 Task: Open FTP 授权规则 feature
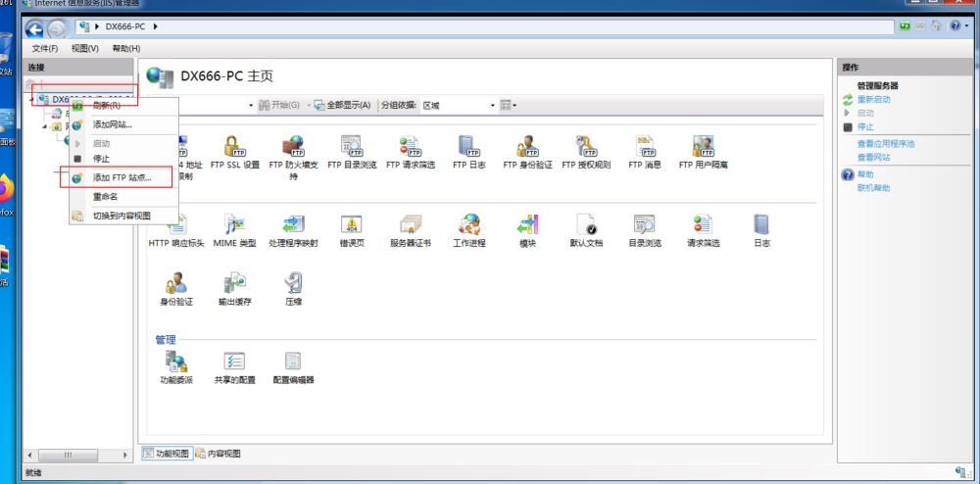coord(586,153)
